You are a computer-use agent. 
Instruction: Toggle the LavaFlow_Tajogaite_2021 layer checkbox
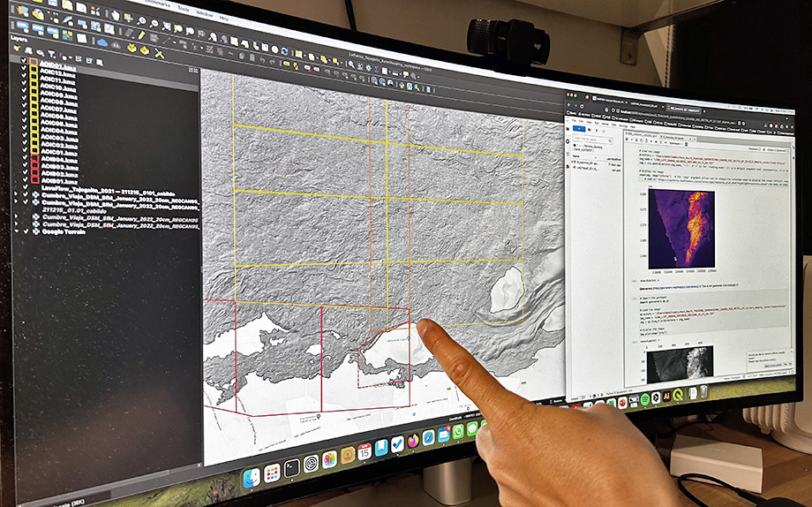tap(25, 187)
